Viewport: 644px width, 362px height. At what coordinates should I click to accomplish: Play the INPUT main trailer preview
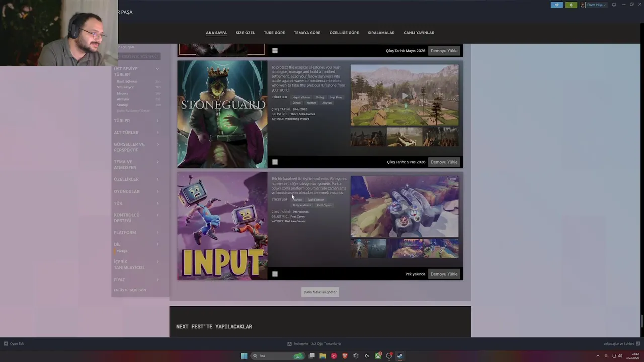[x=405, y=207]
